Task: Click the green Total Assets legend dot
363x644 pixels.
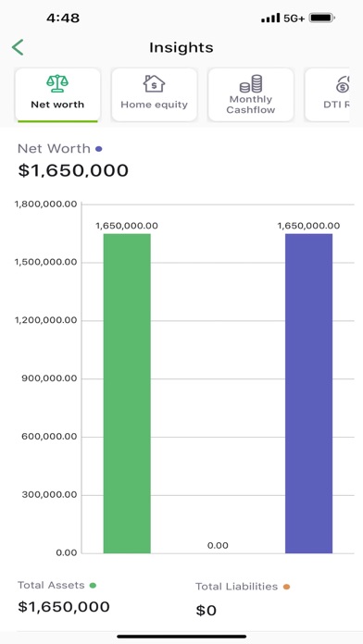Action: click(93, 586)
